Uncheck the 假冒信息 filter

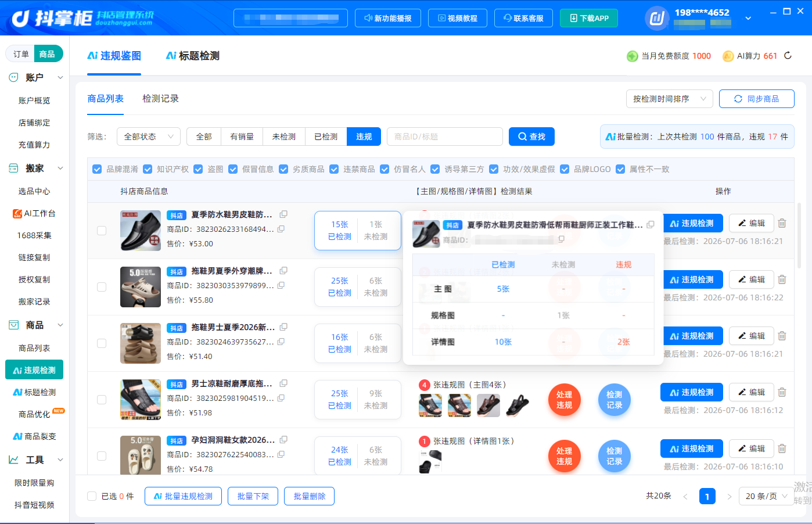(233, 169)
